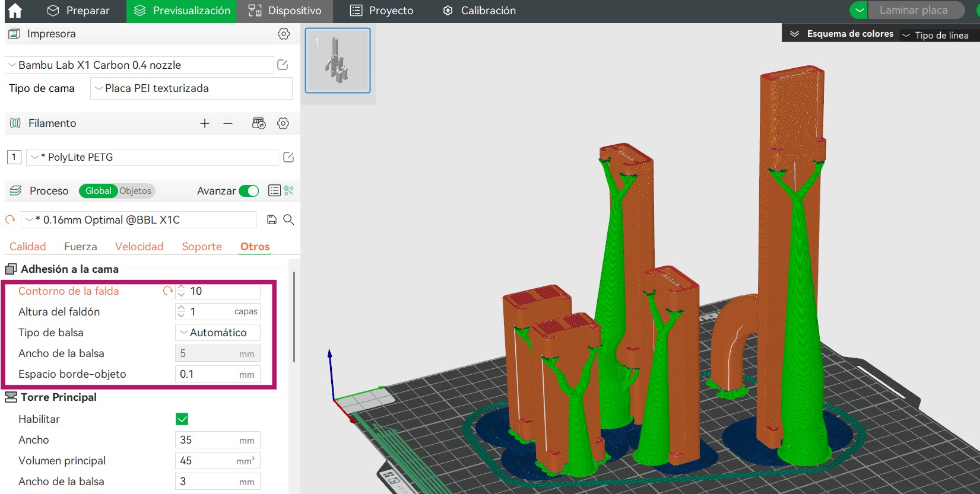Click the lower Ancho de la balsa field

point(218,482)
